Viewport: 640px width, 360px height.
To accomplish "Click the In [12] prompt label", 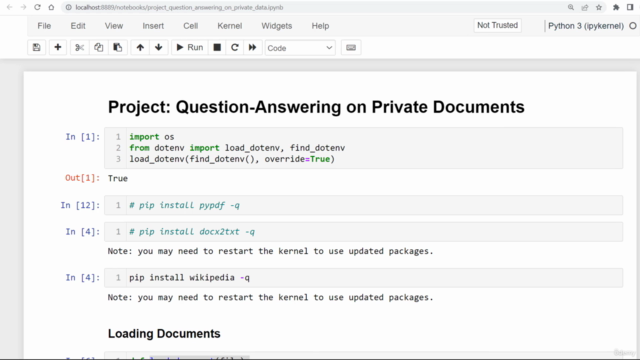I will pyautogui.click(x=80, y=205).
